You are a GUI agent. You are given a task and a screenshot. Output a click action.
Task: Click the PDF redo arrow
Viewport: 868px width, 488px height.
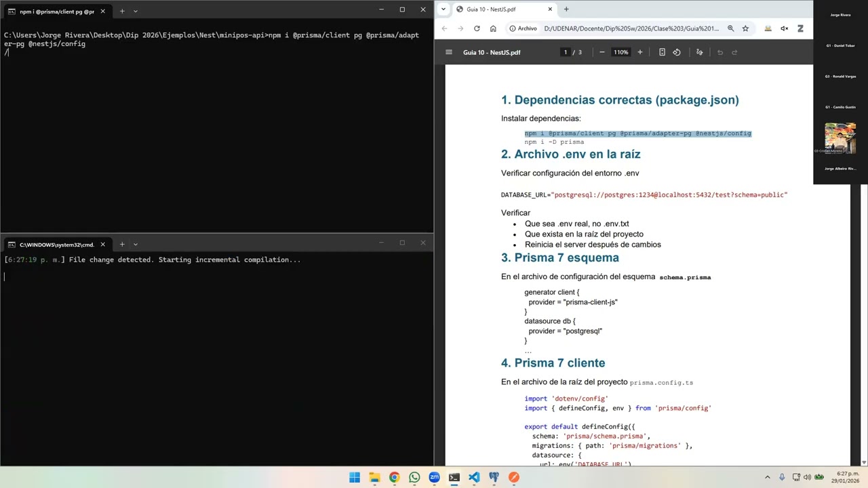click(x=734, y=52)
